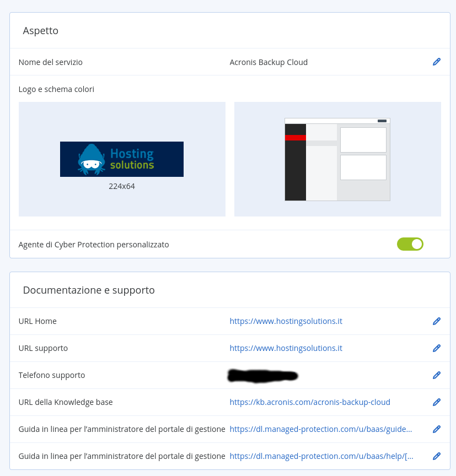
Task: Click the color scheme preview thumbnail
Action: pos(337,159)
